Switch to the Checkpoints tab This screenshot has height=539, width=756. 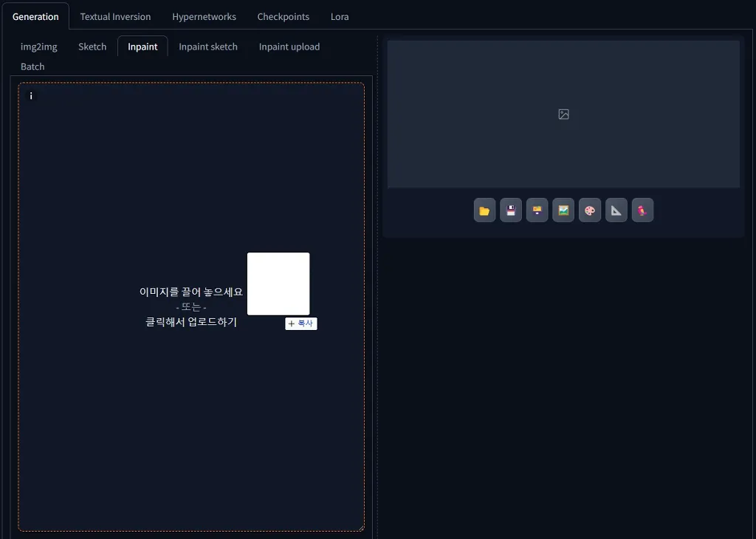(283, 16)
